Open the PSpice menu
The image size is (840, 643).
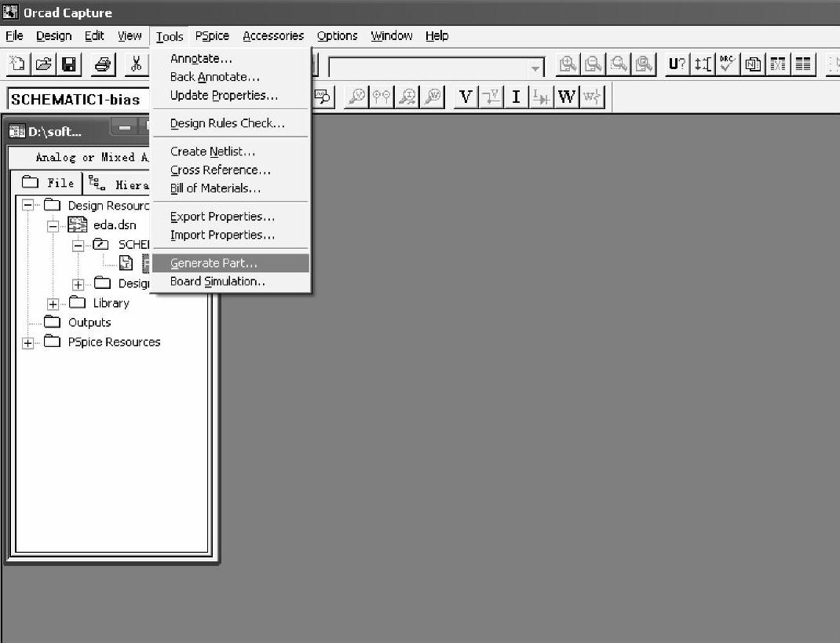pyautogui.click(x=212, y=36)
